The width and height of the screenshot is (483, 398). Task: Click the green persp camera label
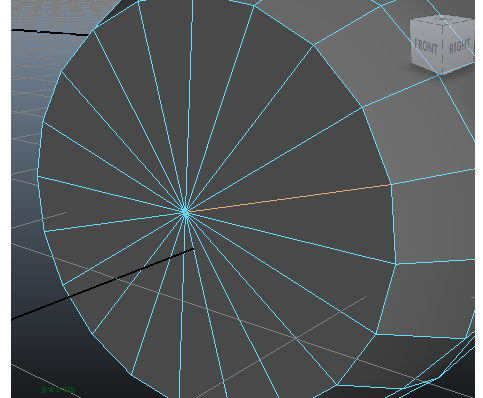point(58,389)
